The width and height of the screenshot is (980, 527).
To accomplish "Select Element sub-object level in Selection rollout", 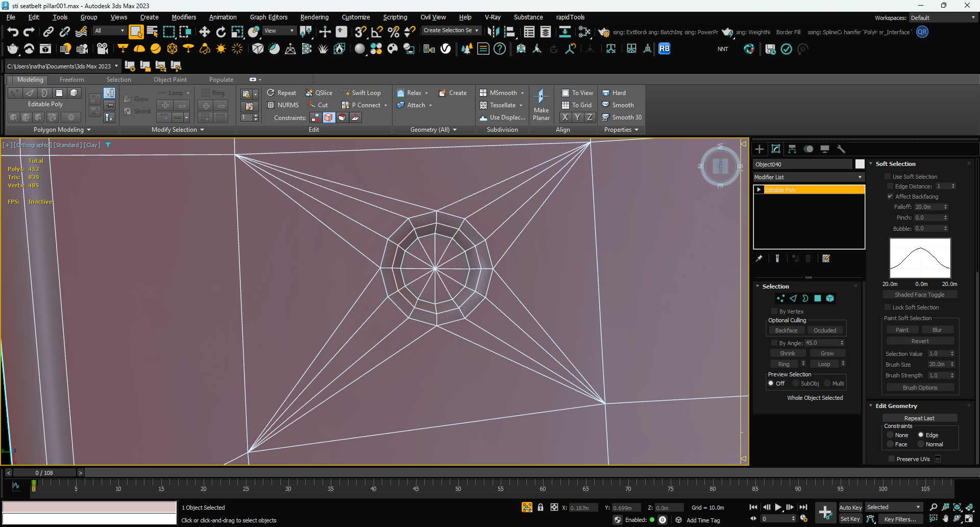I will pos(830,298).
